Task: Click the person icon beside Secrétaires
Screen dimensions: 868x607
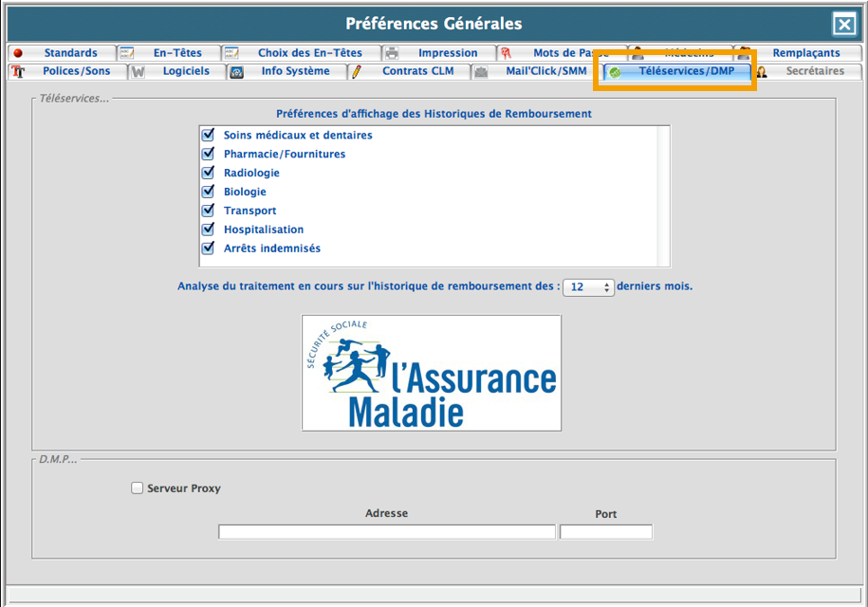Action: coord(763,72)
